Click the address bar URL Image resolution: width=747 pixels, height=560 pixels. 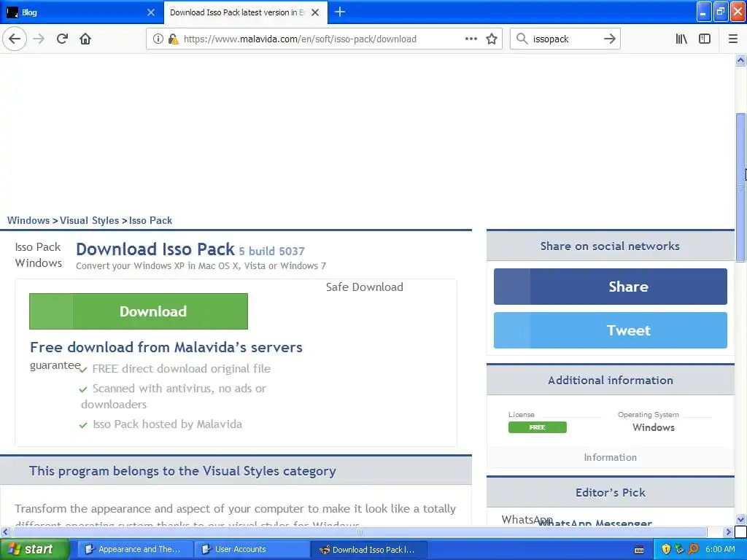point(300,39)
